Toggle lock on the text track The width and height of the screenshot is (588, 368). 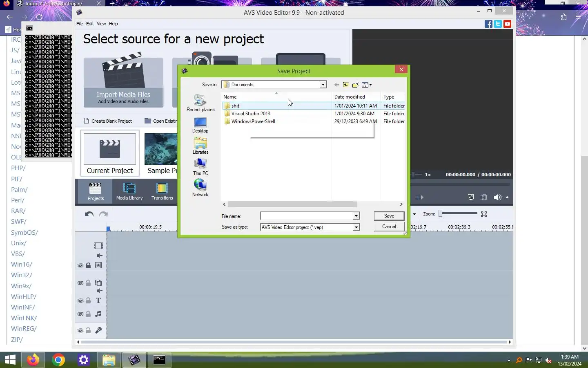click(88, 301)
